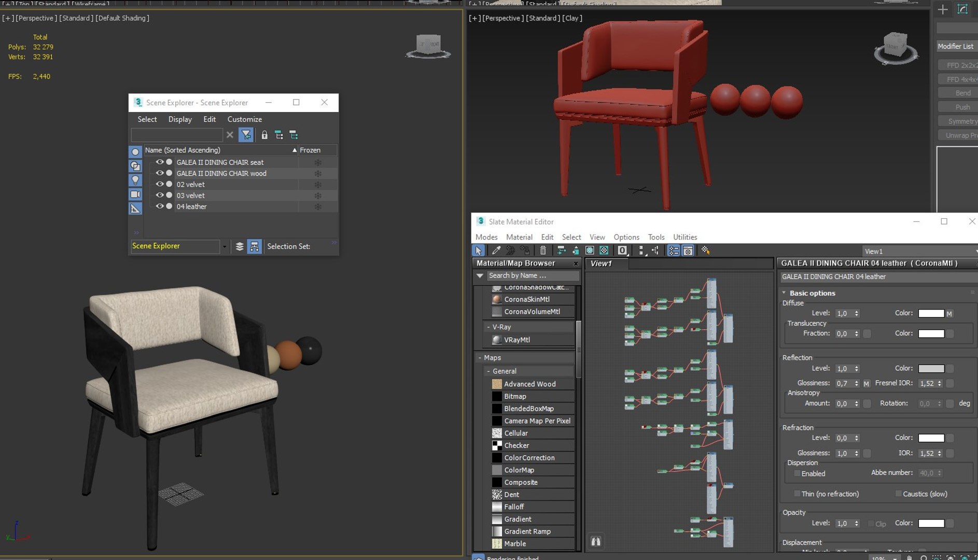Hide GALEA II DINING CHAIR seat object

pos(160,162)
